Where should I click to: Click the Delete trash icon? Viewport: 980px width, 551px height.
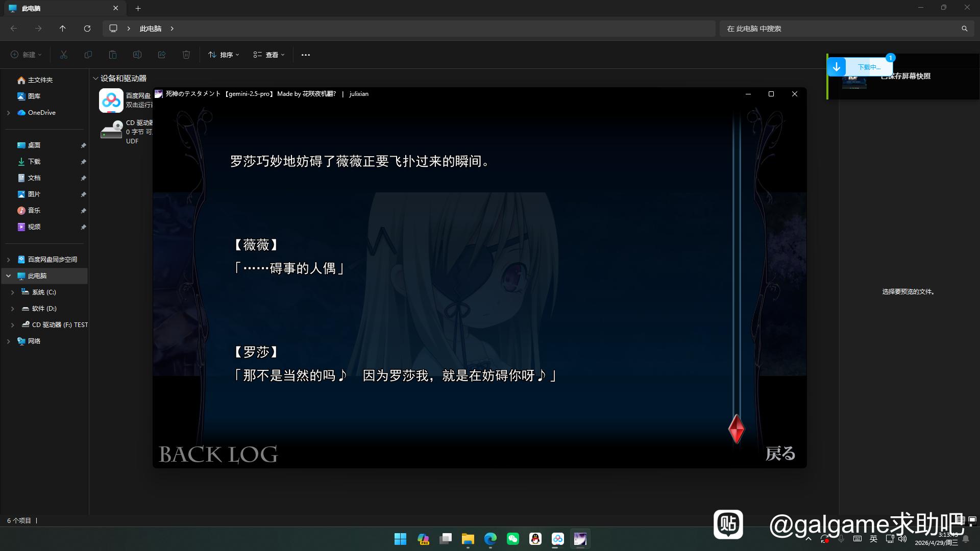[x=186, y=55]
